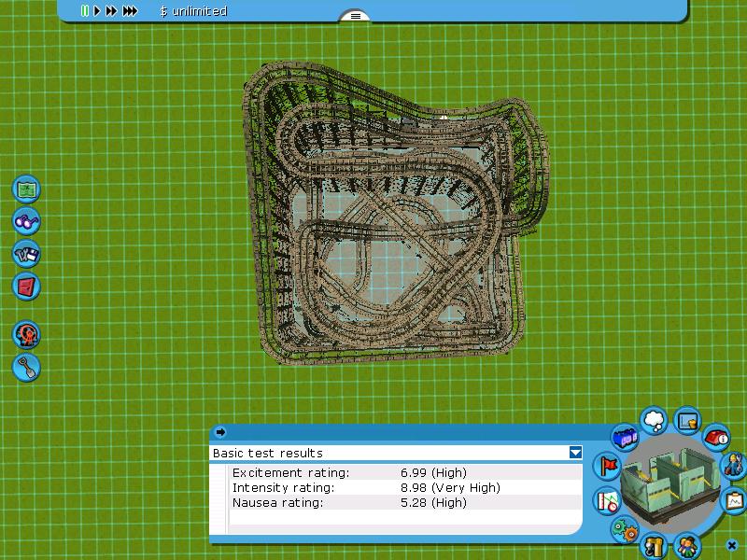The height and width of the screenshot is (560, 747).
Task: Open the mechanic maintenance icon
Action: 734,465
